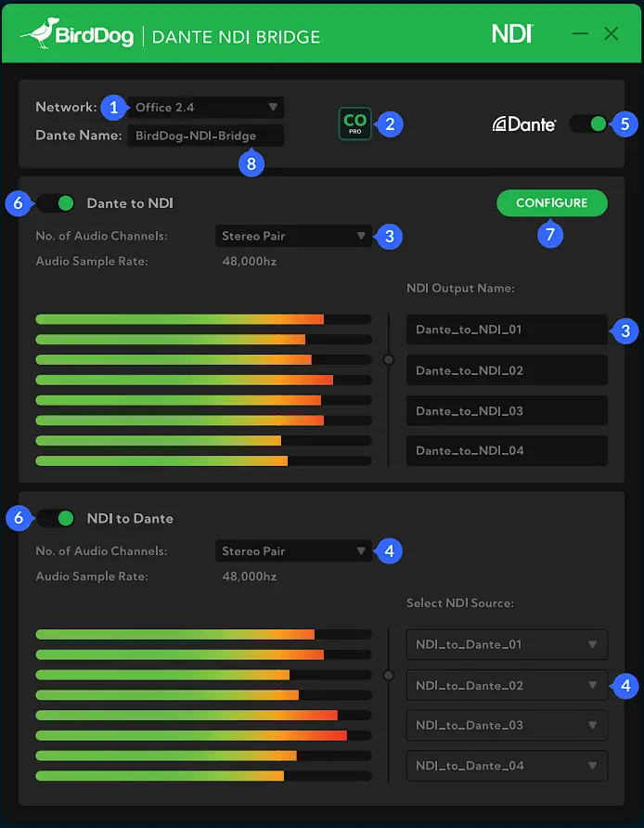Disable the Dante to NDI toggle
The image size is (644, 828).
(x=56, y=203)
